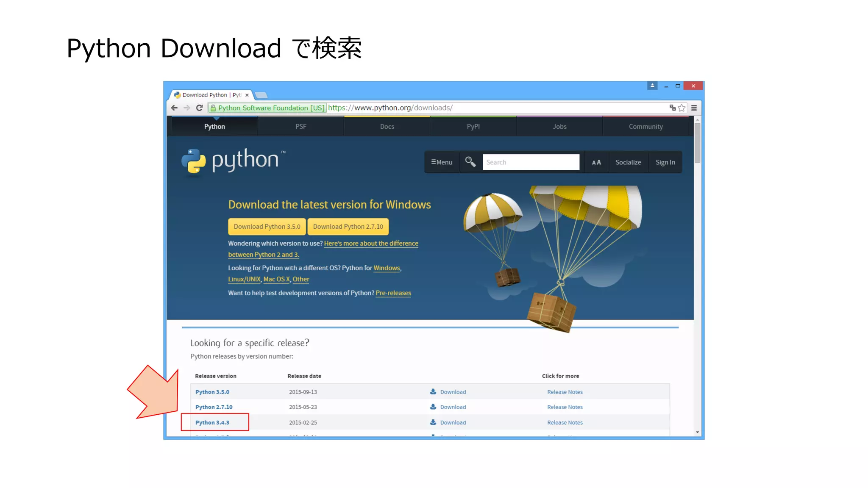Follow the Mac OS X link
The image size is (868, 488).
pyautogui.click(x=276, y=279)
